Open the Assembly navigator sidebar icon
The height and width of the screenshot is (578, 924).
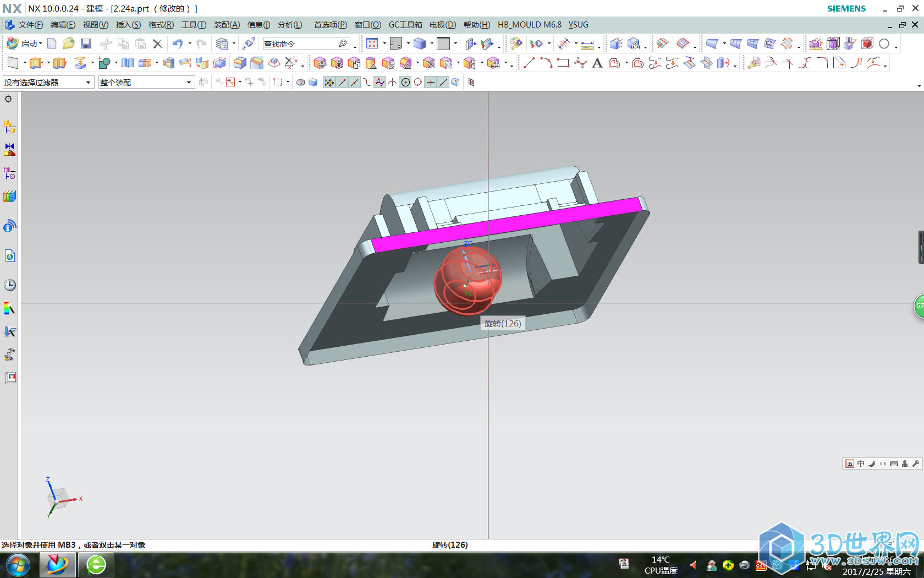(x=9, y=127)
